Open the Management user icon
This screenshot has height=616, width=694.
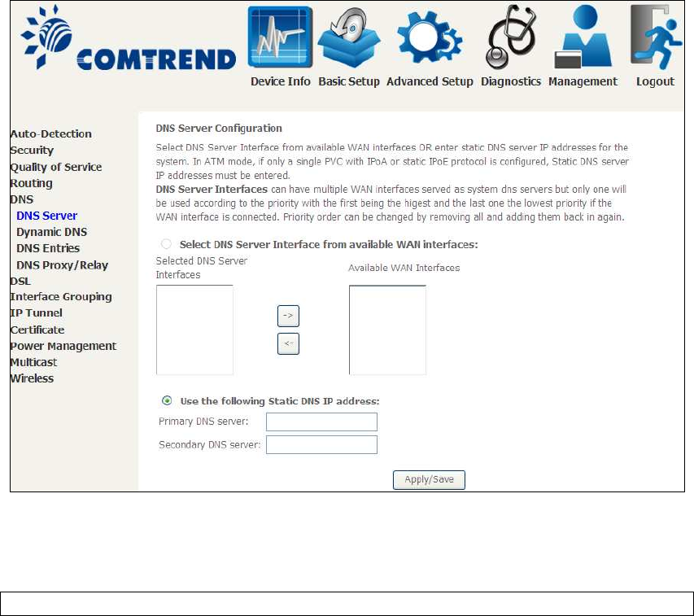[x=583, y=37]
